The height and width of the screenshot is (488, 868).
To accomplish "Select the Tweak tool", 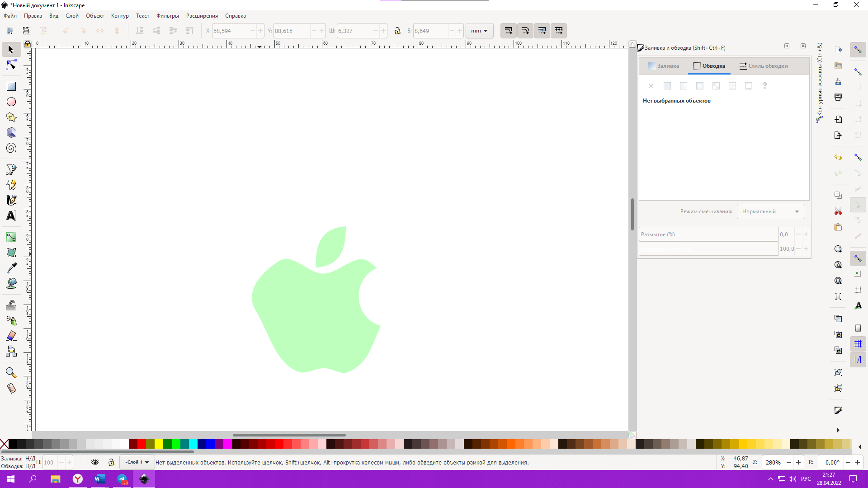I will click(11, 305).
